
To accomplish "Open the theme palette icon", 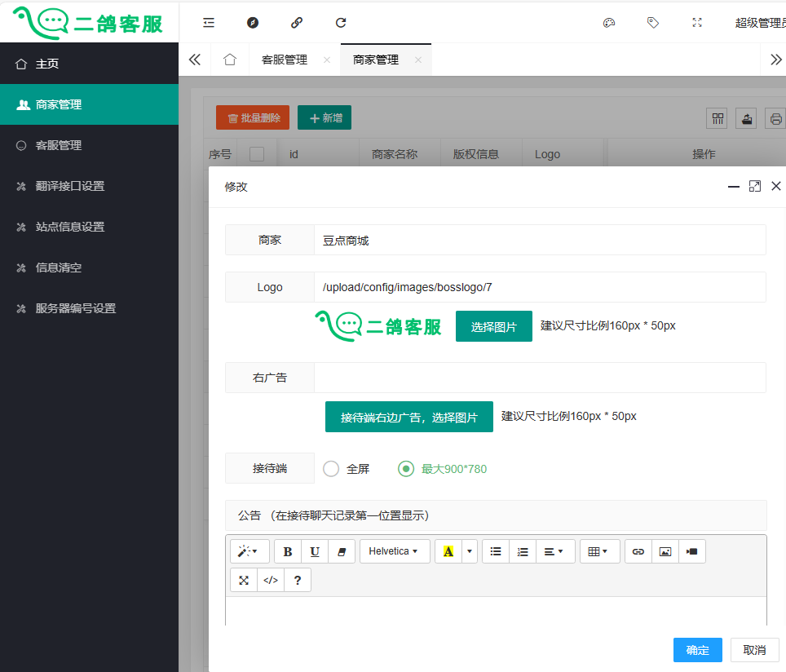I will pos(608,23).
